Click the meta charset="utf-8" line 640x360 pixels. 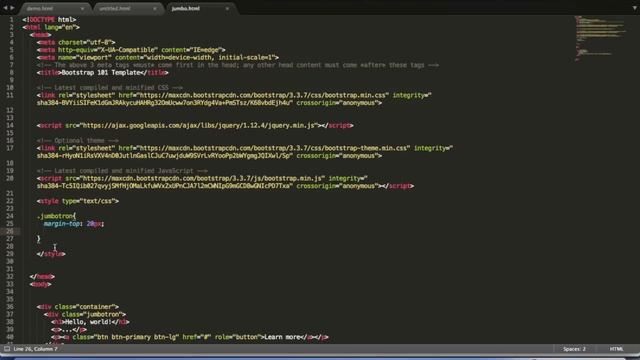[x=76, y=42]
